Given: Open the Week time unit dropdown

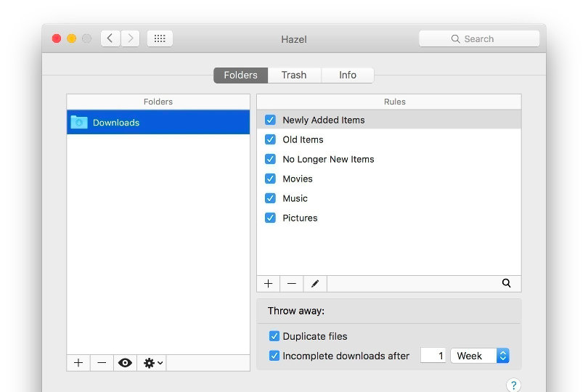Looking at the screenshot, I should tap(480, 356).
